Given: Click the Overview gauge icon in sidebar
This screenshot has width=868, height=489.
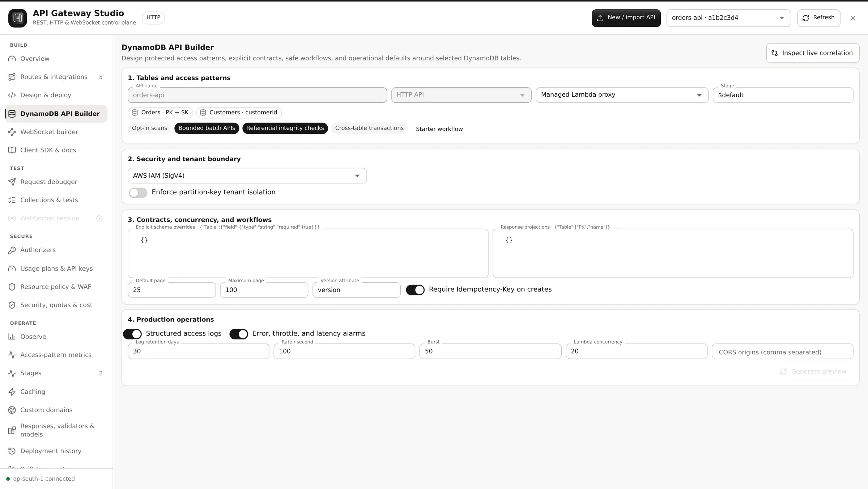Looking at the screenshot, I should (x=12, y=59).
